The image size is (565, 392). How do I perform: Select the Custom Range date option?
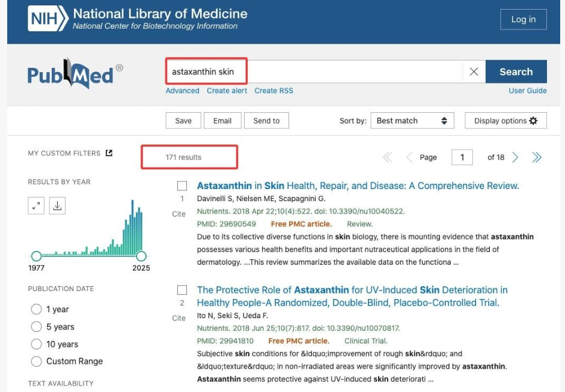click(36, 361)
